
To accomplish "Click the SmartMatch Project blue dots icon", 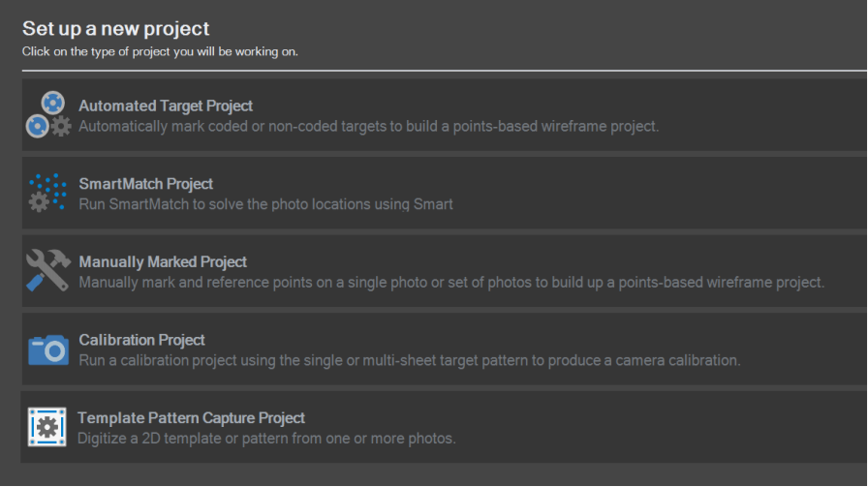I will click(x=47, y=193).
